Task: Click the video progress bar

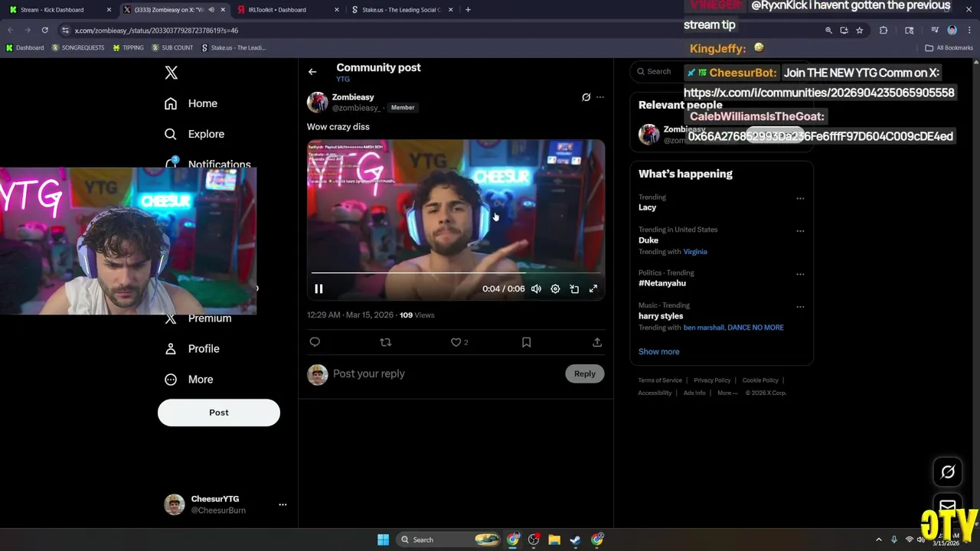Action: (456, 272)
